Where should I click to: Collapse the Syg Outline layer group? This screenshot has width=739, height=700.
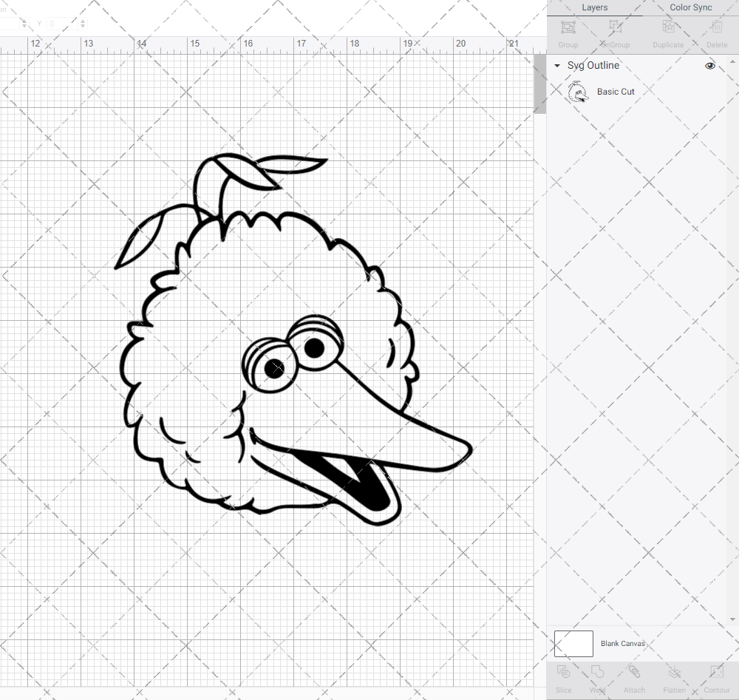tap(556, 65)
